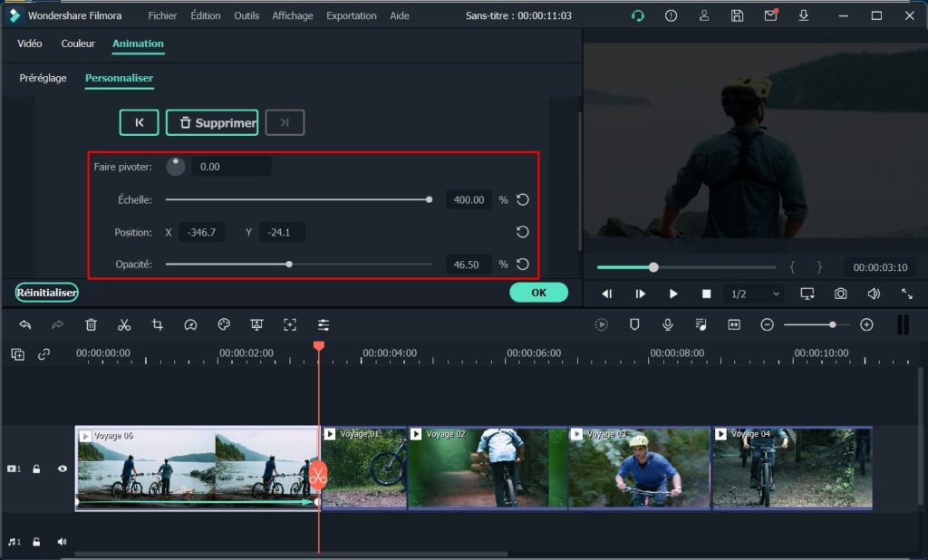The image size is (928, 560).
Task: Click the Supprimer keyframe button
Action: pyautogui.click(x=212, y=122)
